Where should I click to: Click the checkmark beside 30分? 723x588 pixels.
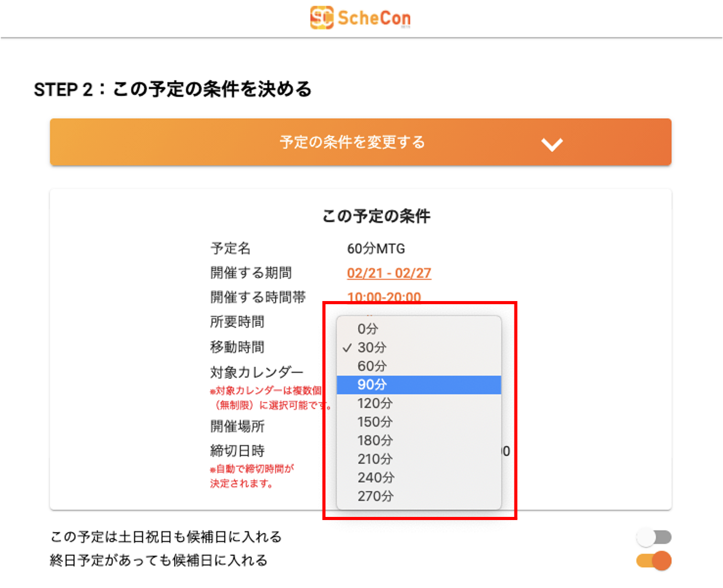point(347,348)
